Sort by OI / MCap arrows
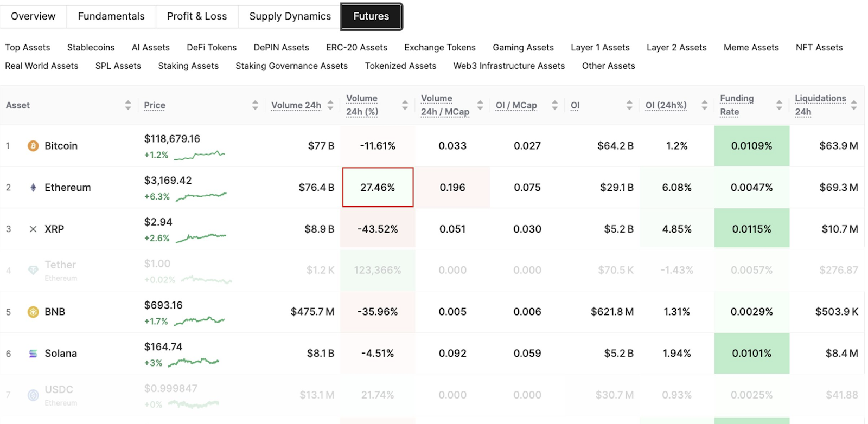The width and height of the screenshot is (868, 424). 554,105
